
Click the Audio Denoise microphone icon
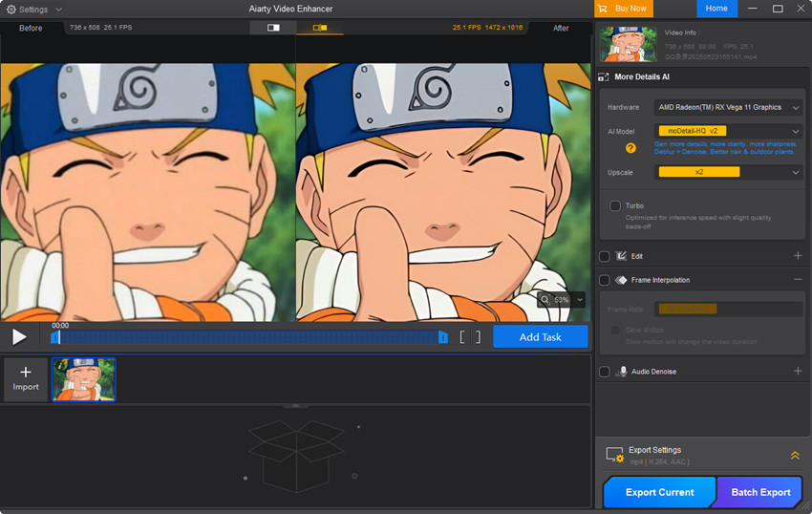[622, 372]
